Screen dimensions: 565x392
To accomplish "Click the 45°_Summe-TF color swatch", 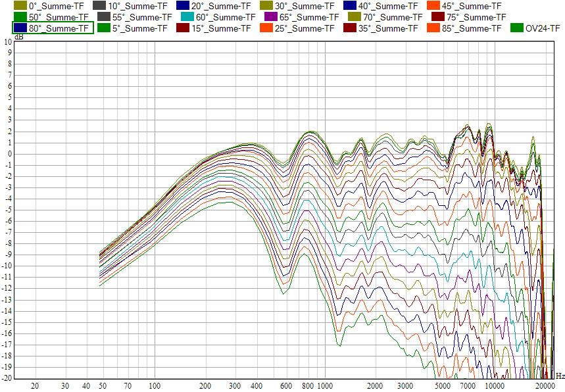I will pyautogui.click(x=433, y=6).
